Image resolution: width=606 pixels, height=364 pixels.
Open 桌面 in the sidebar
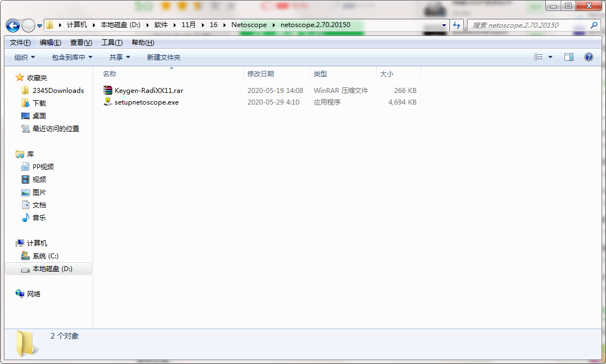point(39,116)
